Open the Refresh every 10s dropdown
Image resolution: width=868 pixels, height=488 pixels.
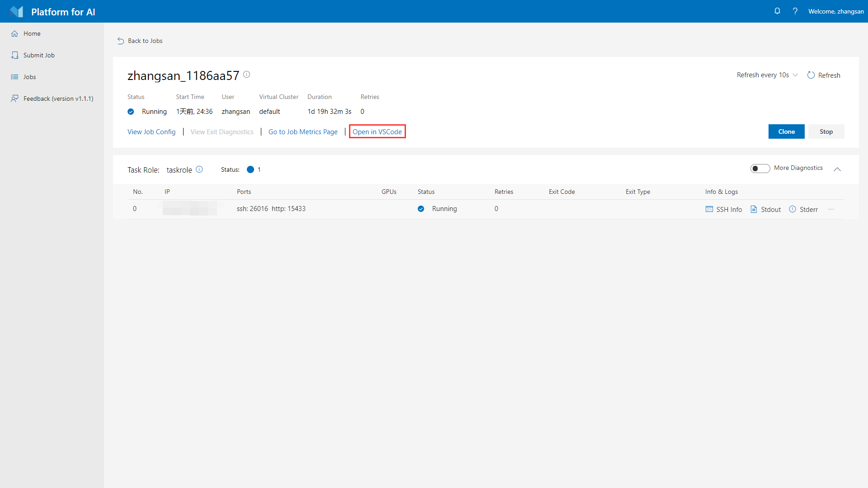click(x=767, y=75)
